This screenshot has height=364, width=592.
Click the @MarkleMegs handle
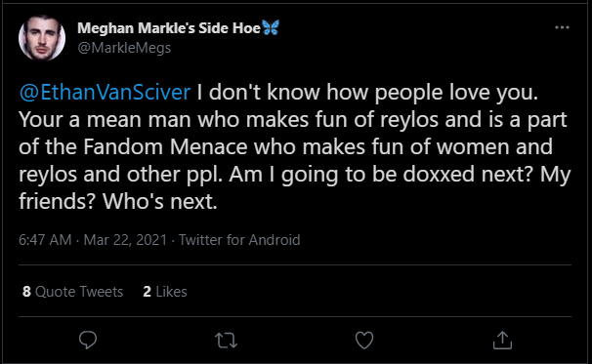[124, 48]
